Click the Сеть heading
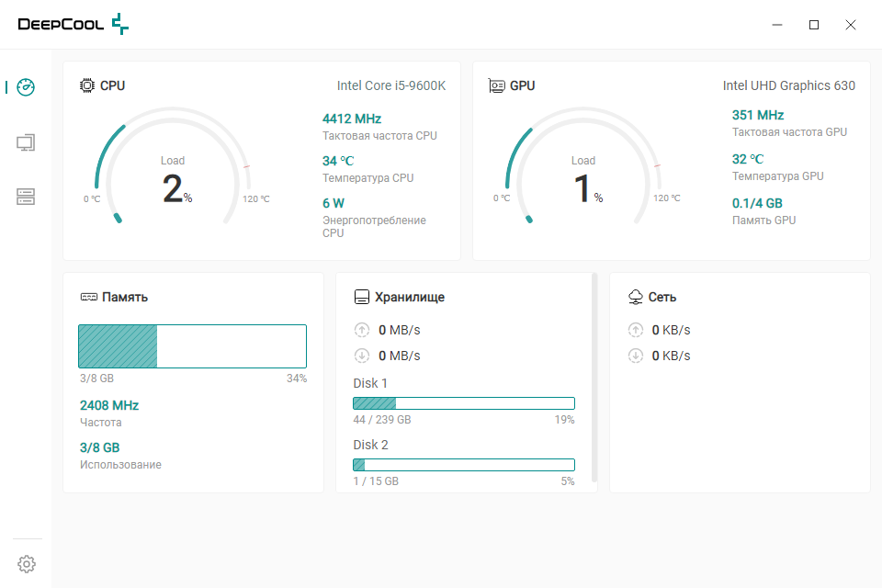Image resolution: width=882 pixels, height=588 pixels. tap(662, 297)
